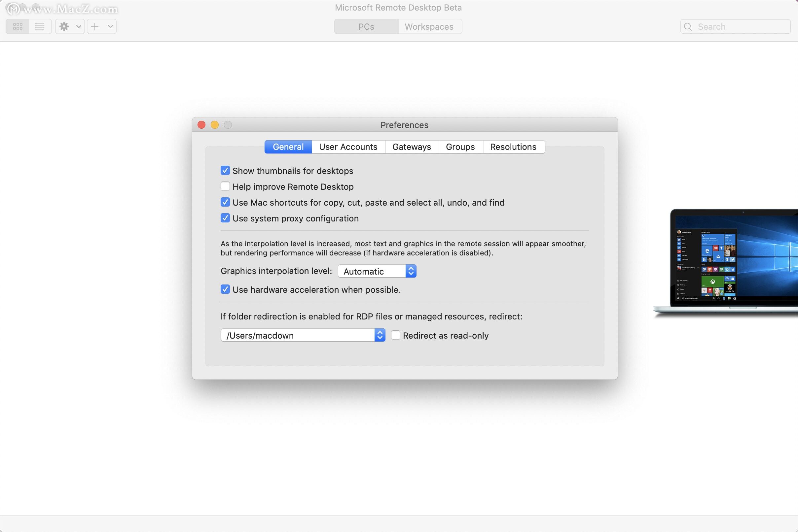Click the grid view icon
798x532 pixels.
click(17, 25)
